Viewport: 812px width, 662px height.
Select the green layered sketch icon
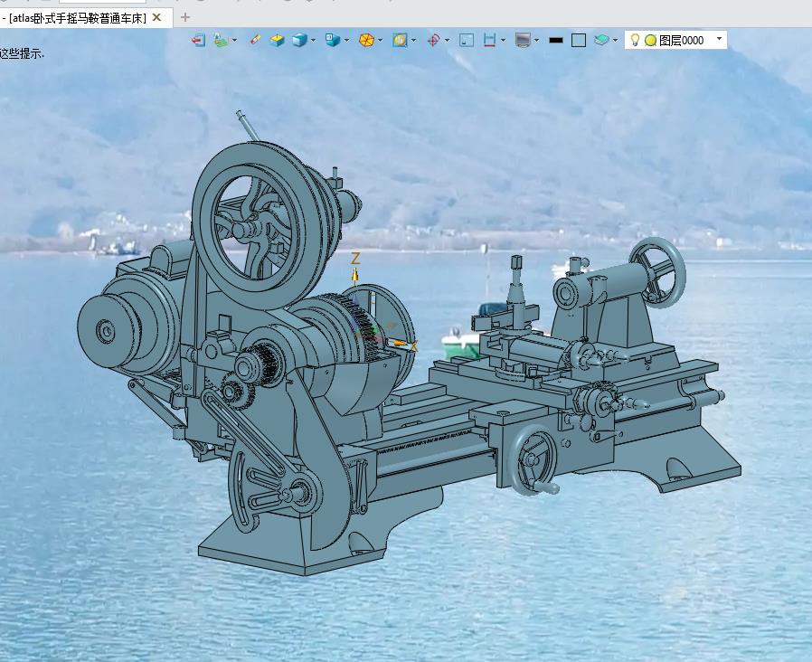coord(222,41)
